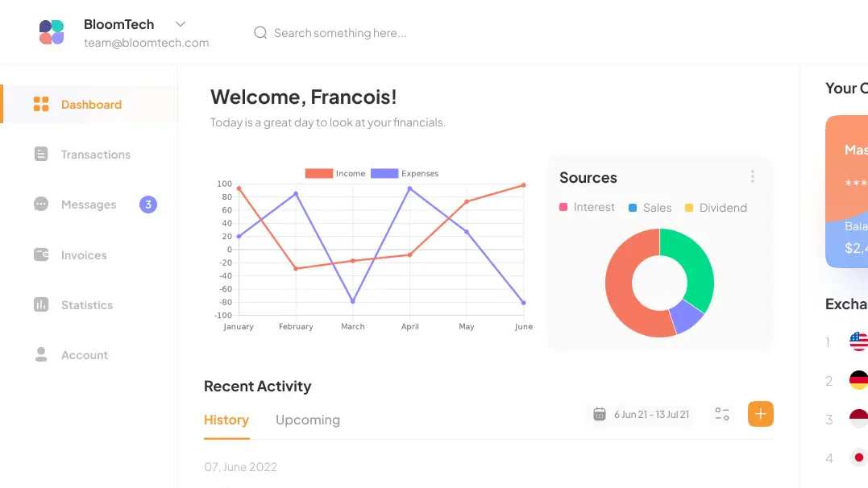The image size is (868, 488).
Task: Open the filter settings icon near the plus button
Action: [x=721, y=413]
